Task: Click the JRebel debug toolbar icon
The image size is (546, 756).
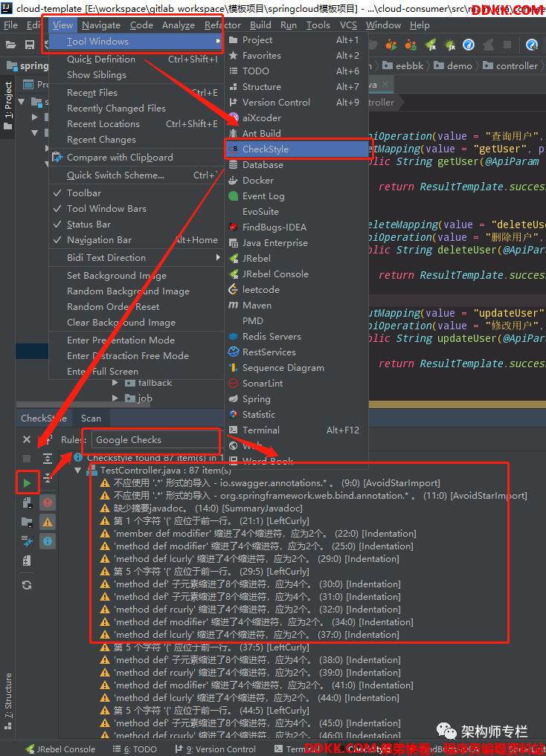Action: [449, 45]
